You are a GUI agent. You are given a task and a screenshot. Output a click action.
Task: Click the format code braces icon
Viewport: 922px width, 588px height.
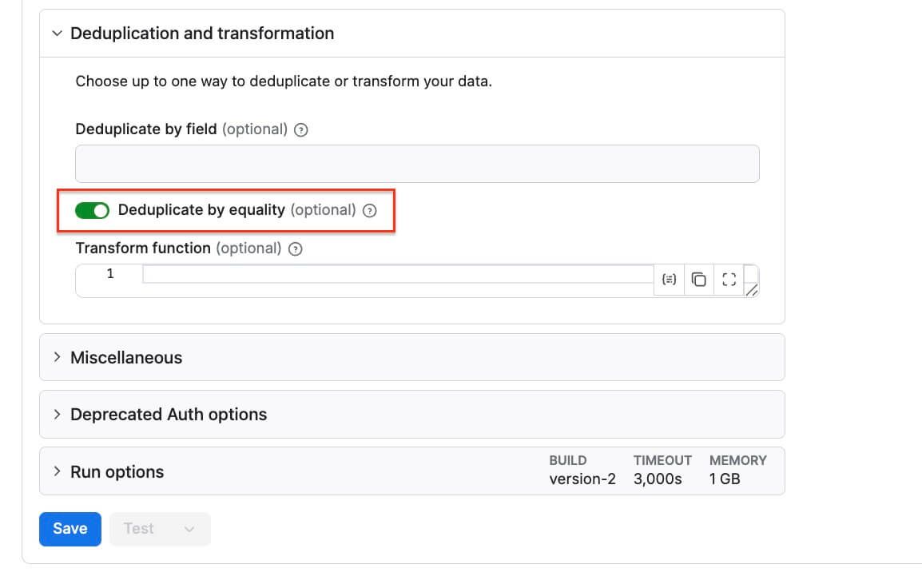[669, 280]
